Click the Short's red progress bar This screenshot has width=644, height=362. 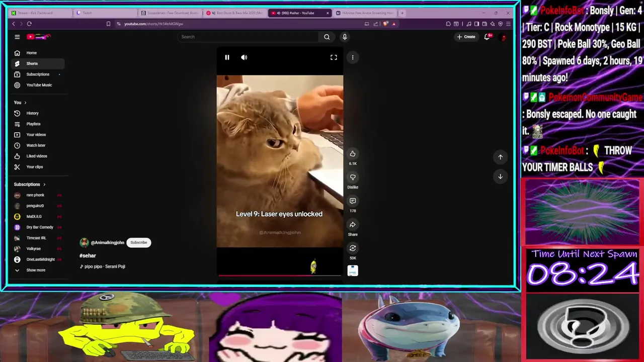point(280,275)
